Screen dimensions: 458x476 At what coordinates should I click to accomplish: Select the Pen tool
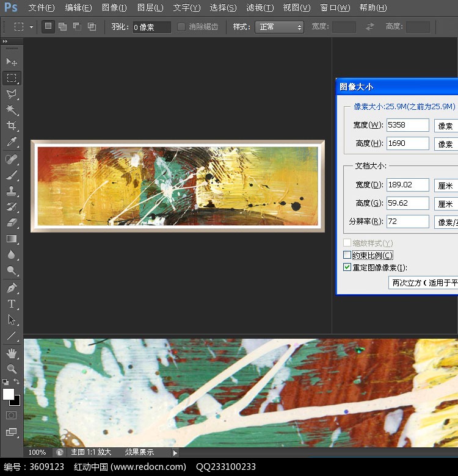pyautogui.click(x=12, y=288)
